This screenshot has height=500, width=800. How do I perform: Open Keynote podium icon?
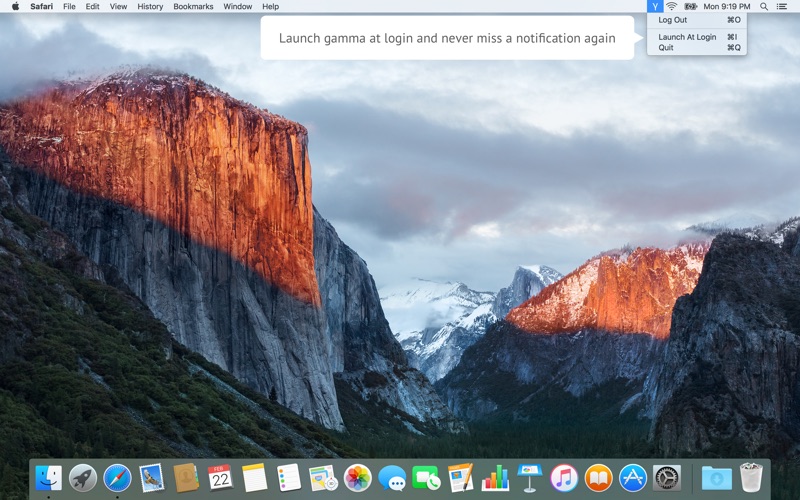click(x=529, y=478)
